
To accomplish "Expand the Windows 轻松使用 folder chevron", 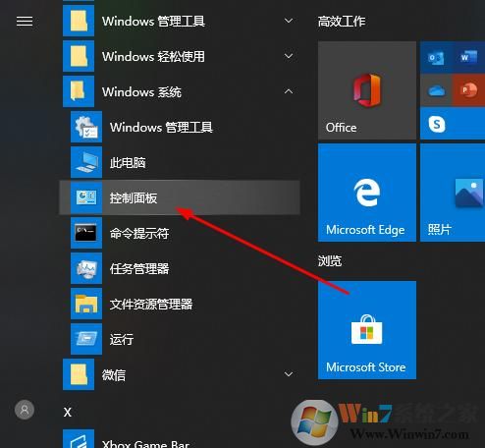I will (289, 56).
